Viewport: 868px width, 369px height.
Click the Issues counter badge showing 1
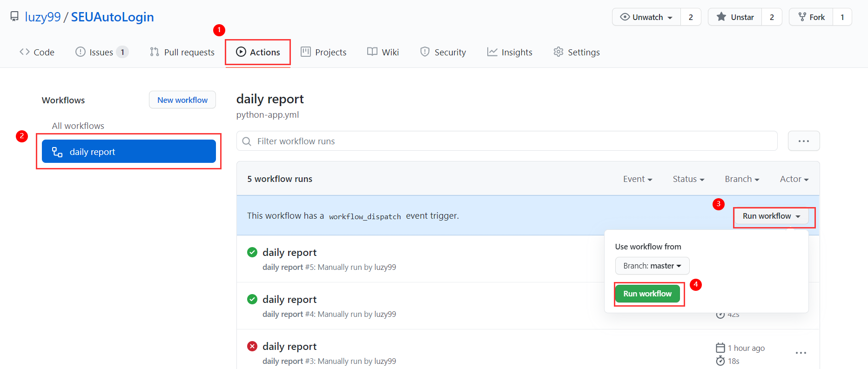(x=122, y=52)
